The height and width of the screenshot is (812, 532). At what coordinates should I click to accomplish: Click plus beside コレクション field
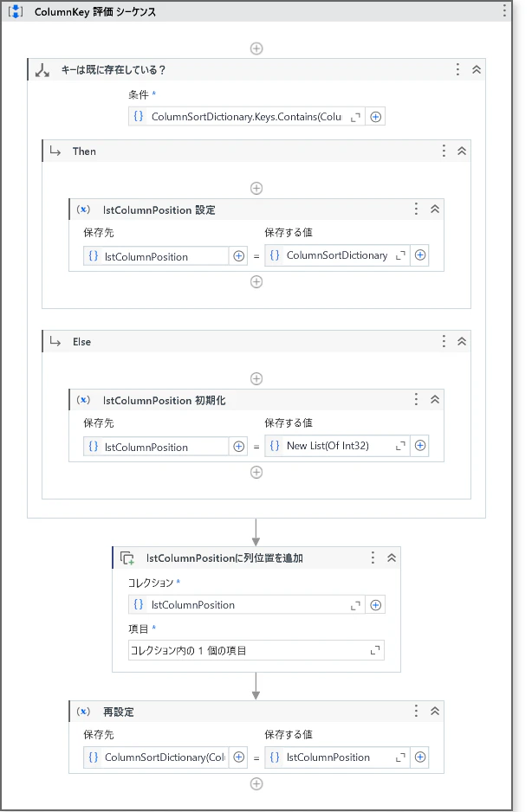(x=375, y=605)
